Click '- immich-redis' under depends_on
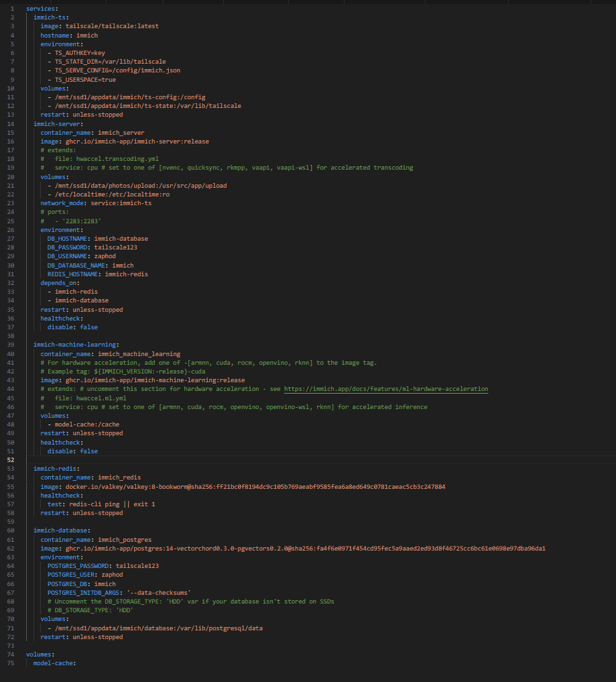The image size is (616, 682). coord(72,292)
